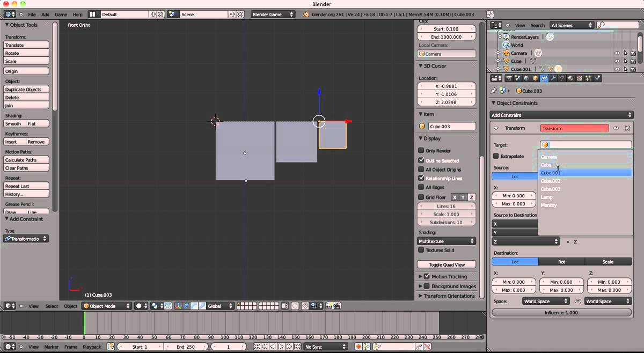Toggle Camera visibility eye in outliner
This screenshot has width=644, height=353.
coord(617,53)
